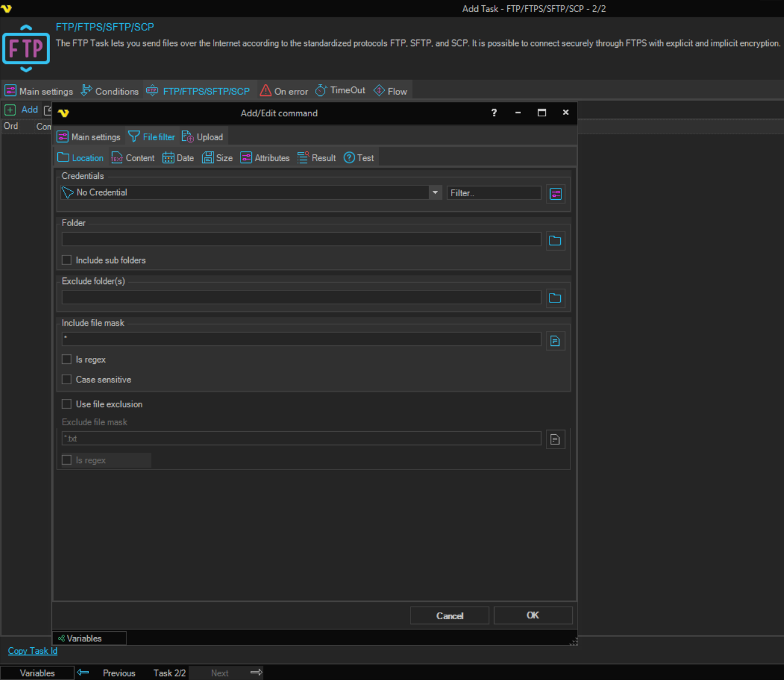Image resolution: width=784 pixels, height=680 pixels.
Task: Open credential manager icon beside Filter field
Action: (555, 194)
